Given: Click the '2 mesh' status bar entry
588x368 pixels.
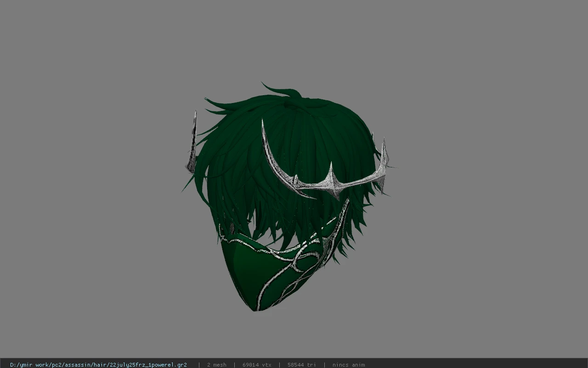Looking at the screenshot, I should 216,365.
